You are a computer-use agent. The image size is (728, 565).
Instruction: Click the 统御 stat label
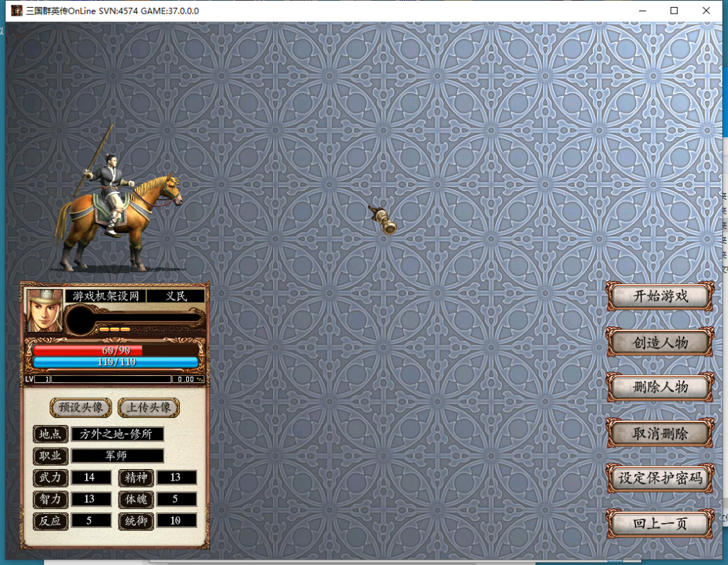(136, 521)
